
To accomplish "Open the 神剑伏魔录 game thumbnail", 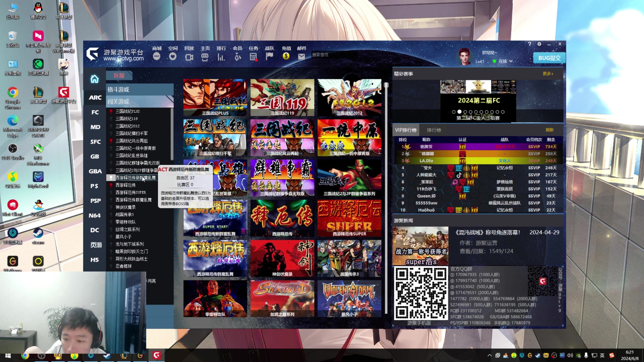I will pos(282,258).
